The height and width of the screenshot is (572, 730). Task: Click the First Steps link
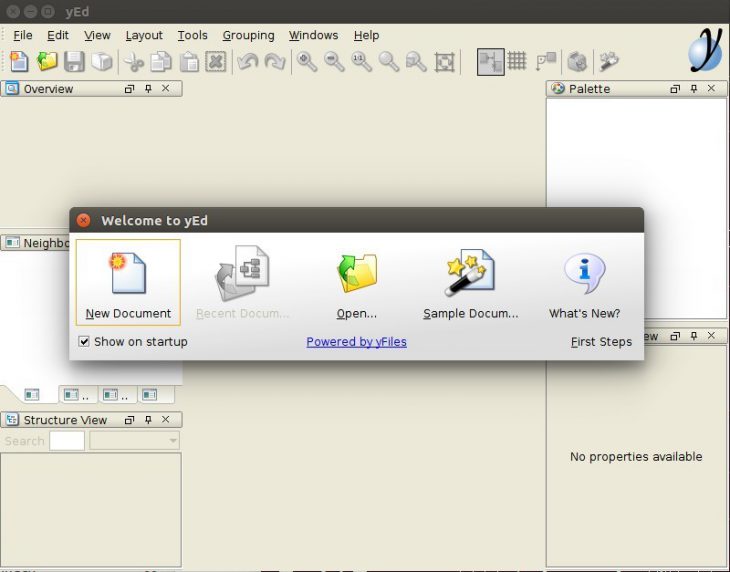point(601,342)
